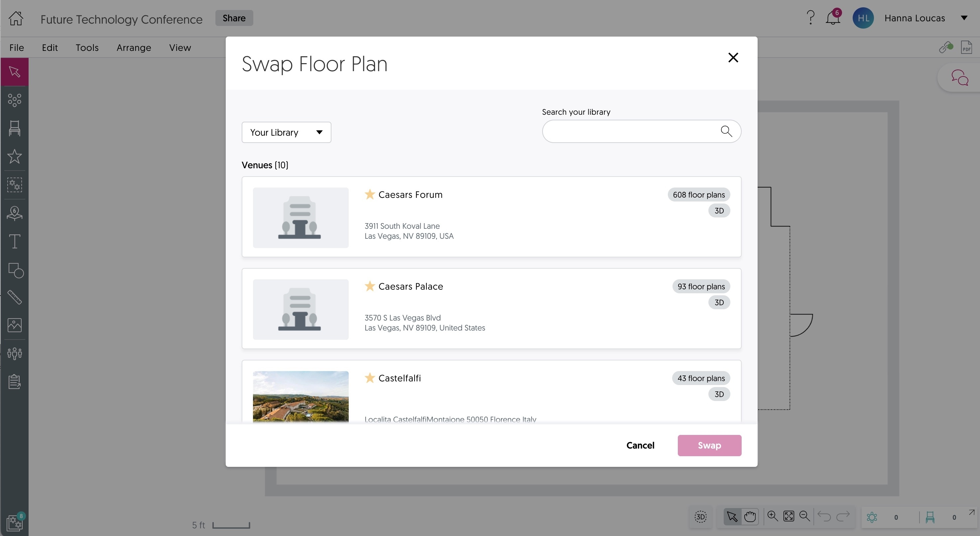
Task: Open notifications bell with 6 alerts
Action: 833,18
